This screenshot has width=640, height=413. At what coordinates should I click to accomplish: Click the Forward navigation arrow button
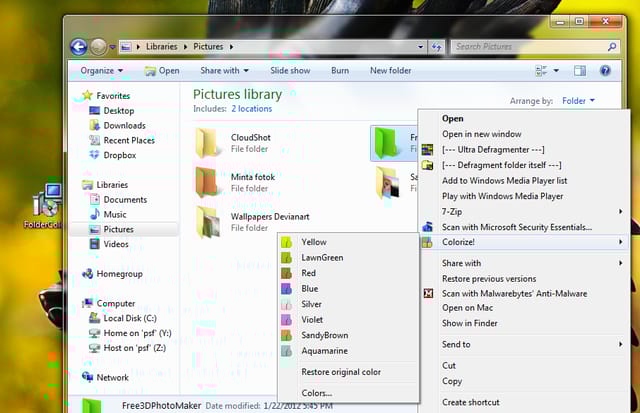click(98, 47)
